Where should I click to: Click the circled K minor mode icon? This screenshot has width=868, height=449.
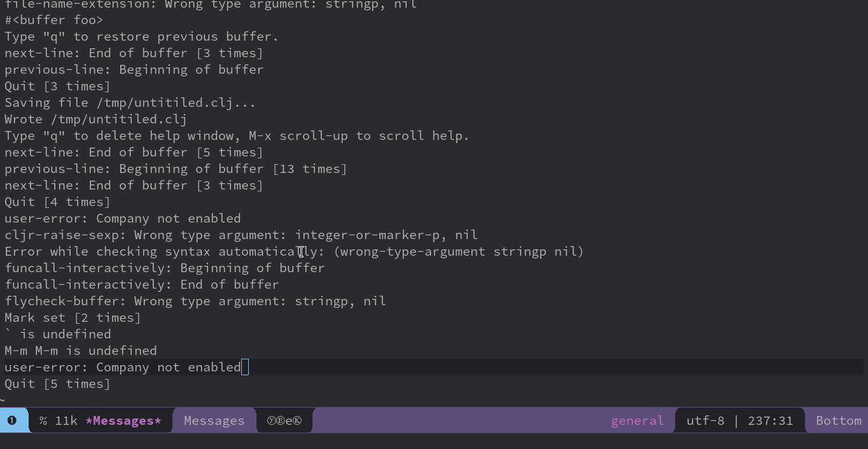click(x=297, y=420)
